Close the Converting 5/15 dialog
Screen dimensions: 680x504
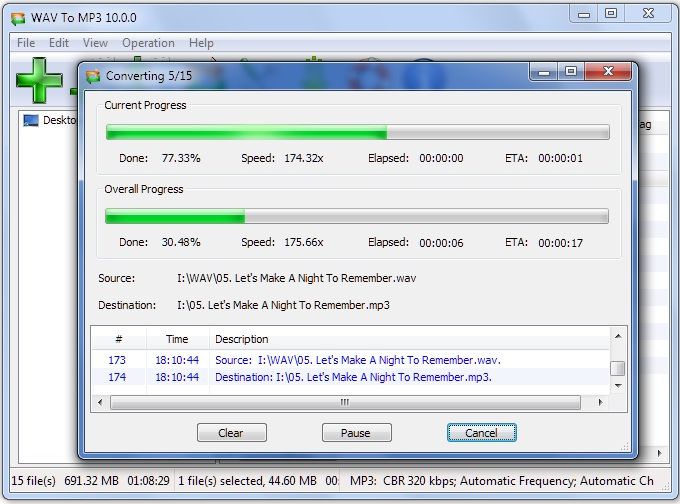608,72
